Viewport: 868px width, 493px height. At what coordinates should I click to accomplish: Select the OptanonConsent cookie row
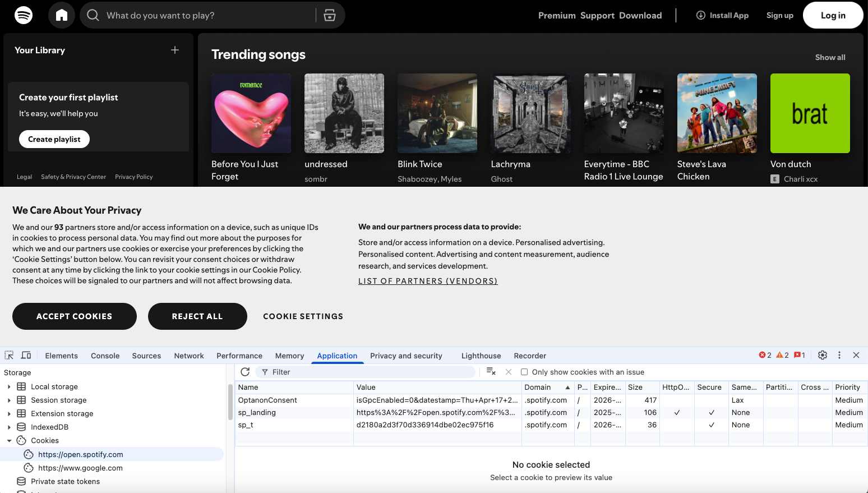(551, 400)
